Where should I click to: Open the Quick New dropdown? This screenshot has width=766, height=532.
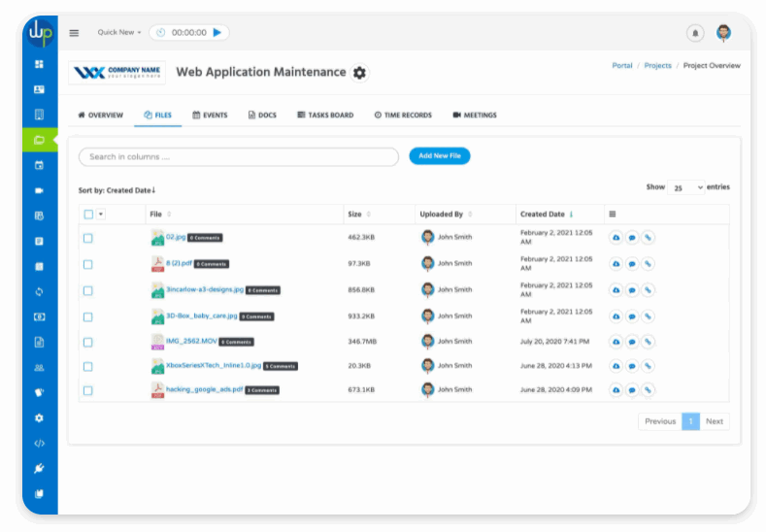[x=119, y=32]
